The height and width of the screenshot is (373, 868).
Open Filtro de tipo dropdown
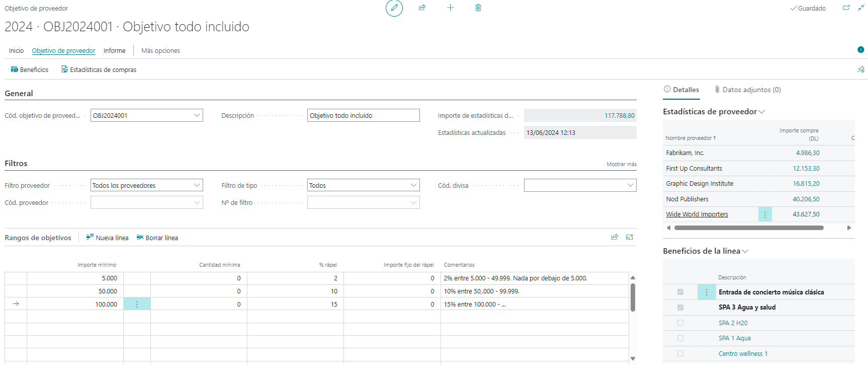coord(413,185)
